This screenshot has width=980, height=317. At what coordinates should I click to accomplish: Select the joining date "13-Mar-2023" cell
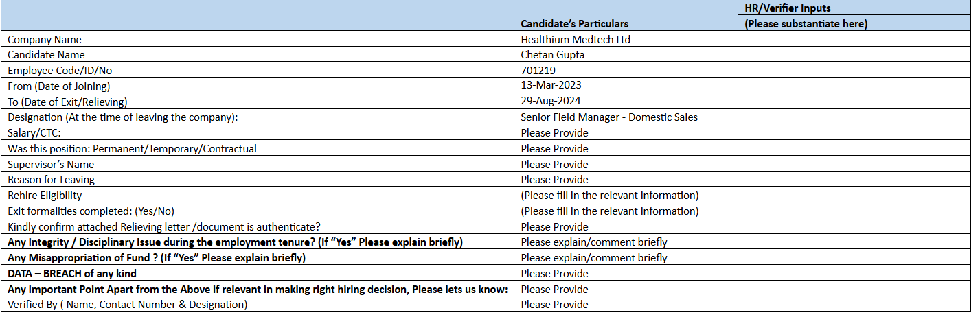tap(552, 86)
